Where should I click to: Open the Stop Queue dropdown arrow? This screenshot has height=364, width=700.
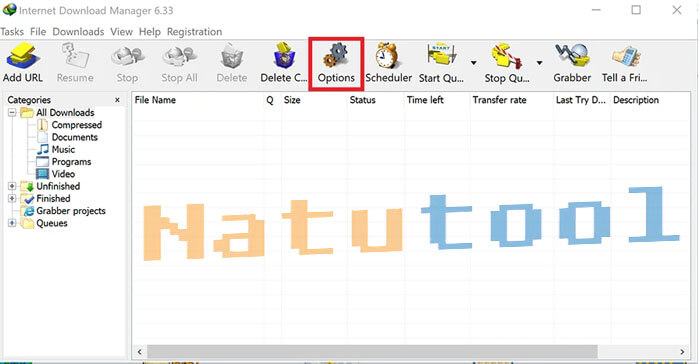[x=539, y=63]
